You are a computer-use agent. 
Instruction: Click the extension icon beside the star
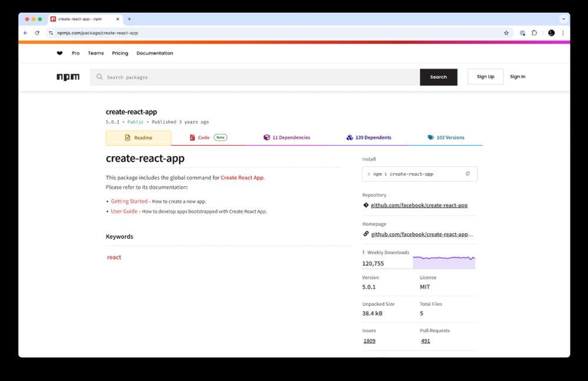[x=522, y=33]
